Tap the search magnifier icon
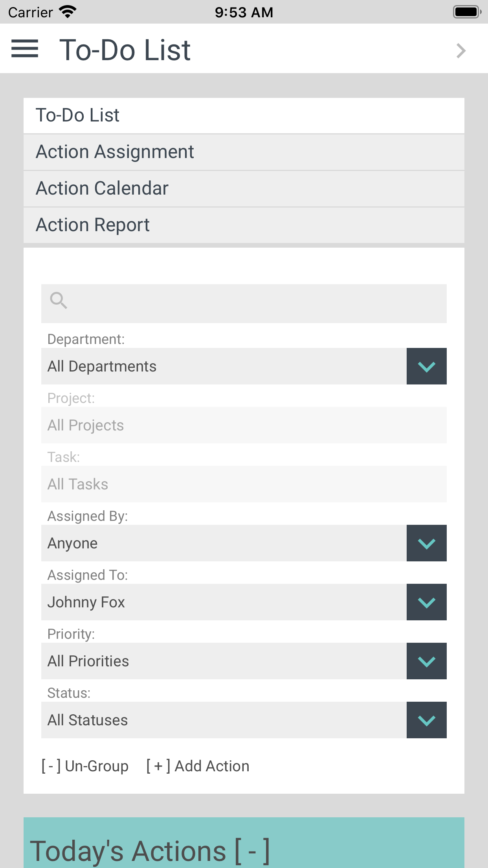This screenshot has height=868, width=488. coord(59,301)
